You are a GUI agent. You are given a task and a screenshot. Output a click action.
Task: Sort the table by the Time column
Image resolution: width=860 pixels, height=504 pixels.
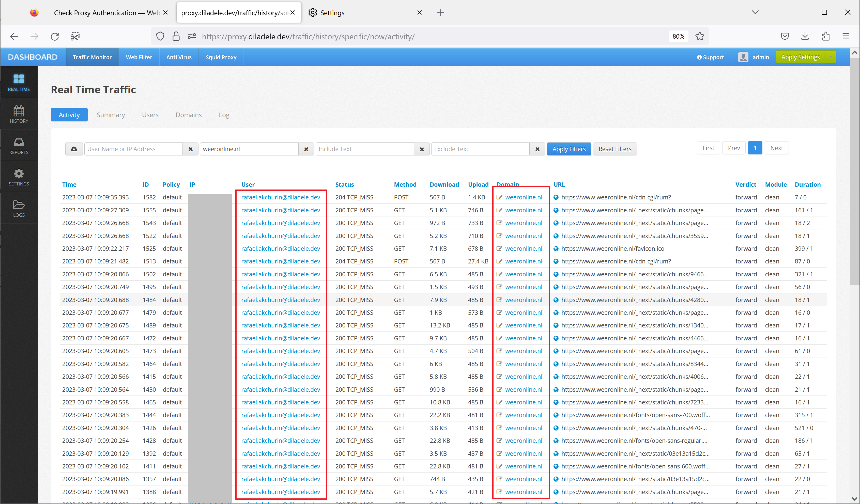pos(69,185)
